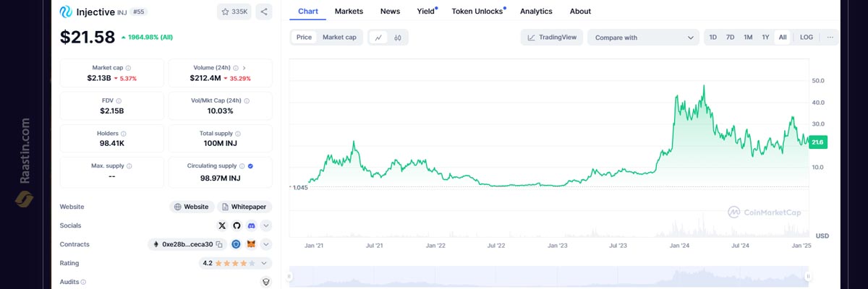
Task: Set chart range to 1Y
Action: (x=765, y=38)
